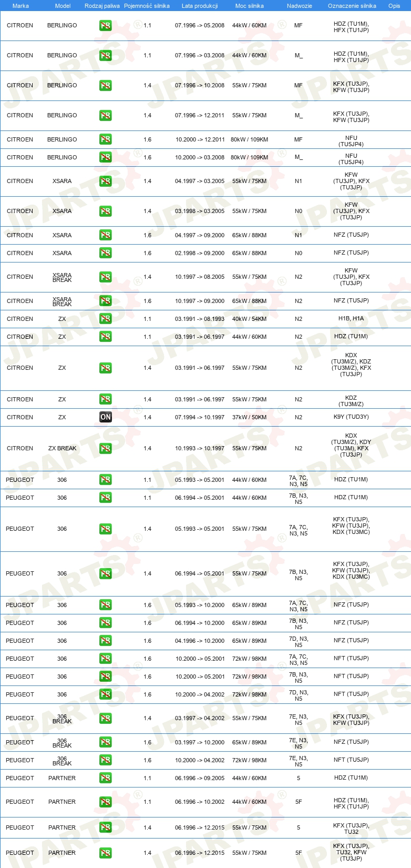Click PB icon in Berlingo 80kW/109KM MF row

click(106, 139)
